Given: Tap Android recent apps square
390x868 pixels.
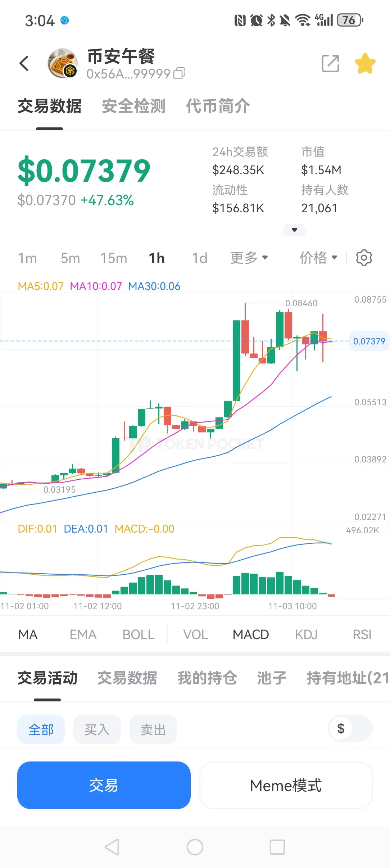Looking at the screenshot, I should [277, 847].
